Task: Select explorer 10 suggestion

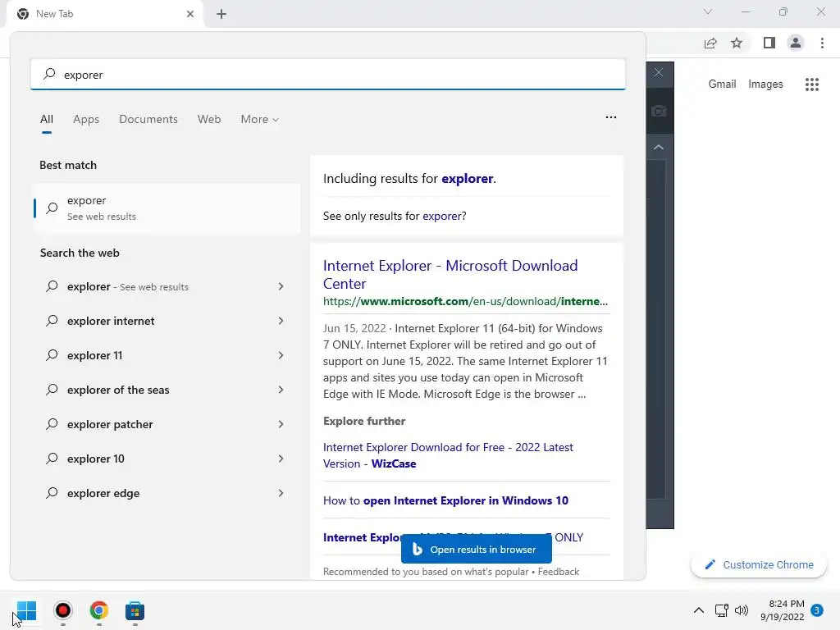Action: (x=155, y=459)
